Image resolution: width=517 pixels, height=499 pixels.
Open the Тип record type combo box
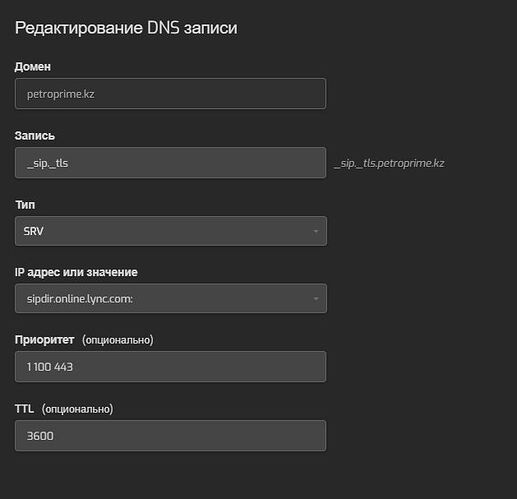[x=171, y=231]
